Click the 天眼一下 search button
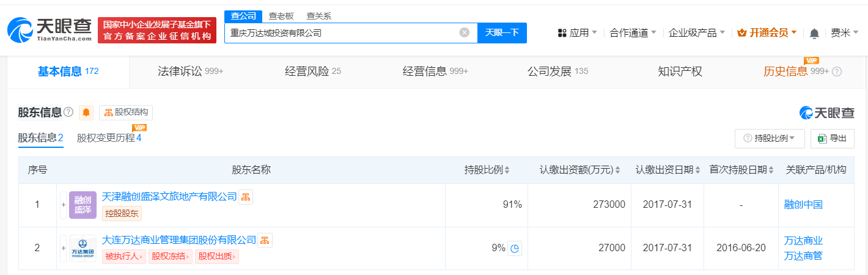868x275 pixels. [x=502, y=33]
